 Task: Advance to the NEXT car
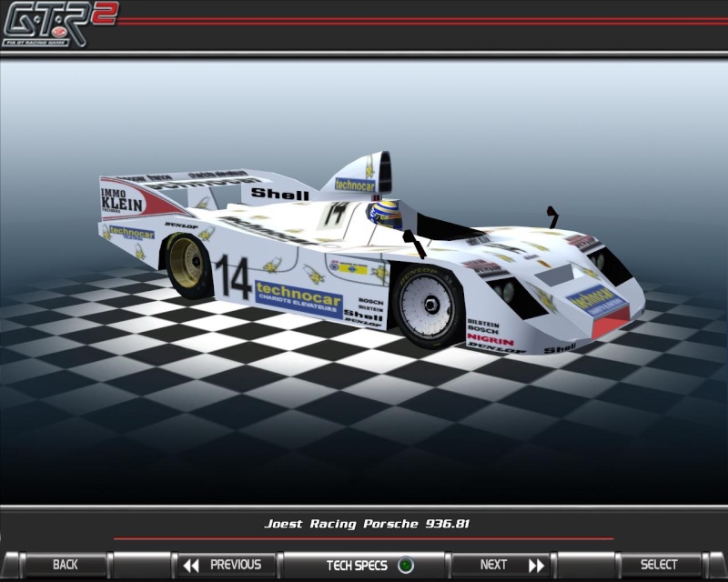501,565
